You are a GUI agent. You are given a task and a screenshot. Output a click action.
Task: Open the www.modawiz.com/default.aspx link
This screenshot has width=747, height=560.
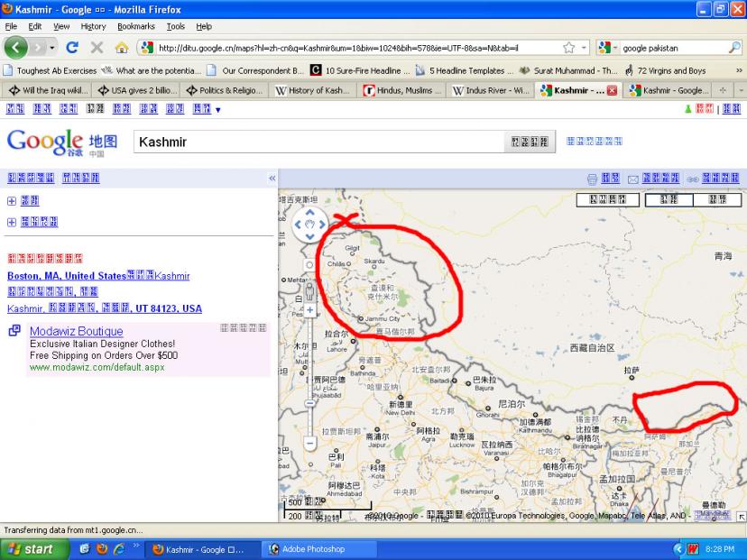click(97, 367)
